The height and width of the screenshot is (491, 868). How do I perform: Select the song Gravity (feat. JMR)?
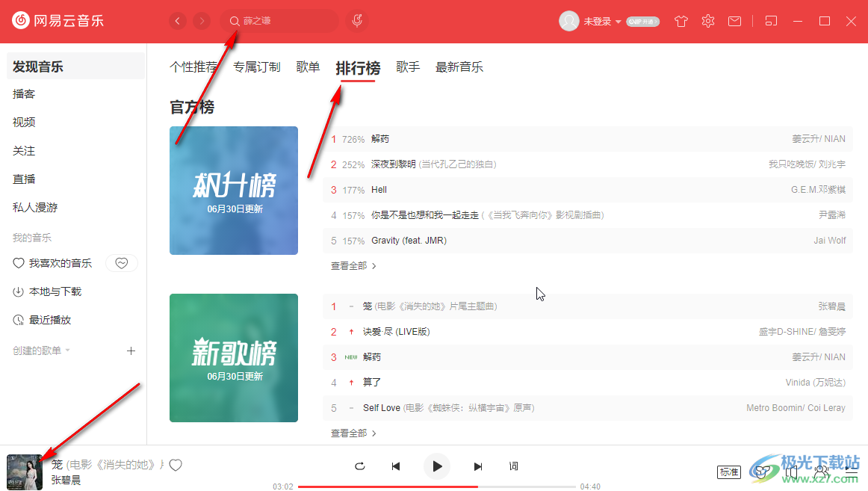[409, 241]
